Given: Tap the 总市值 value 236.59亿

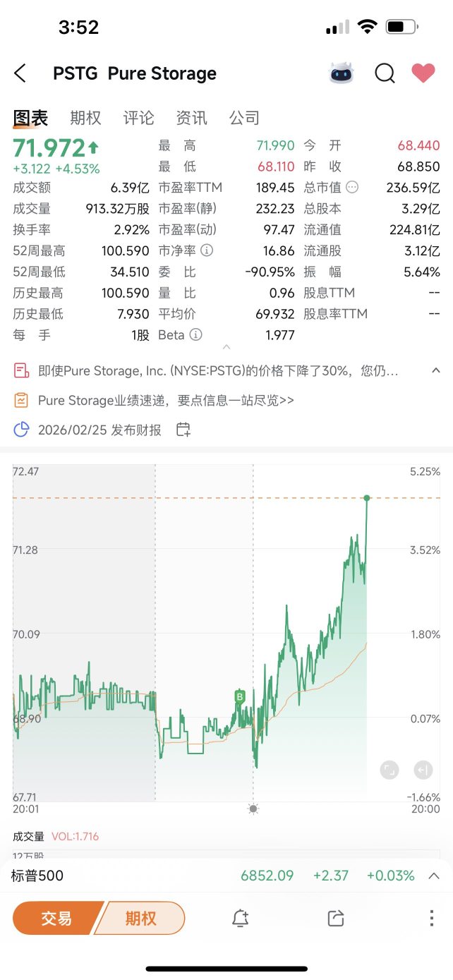Looking at the screenshot, I should [x=413, y=188].
